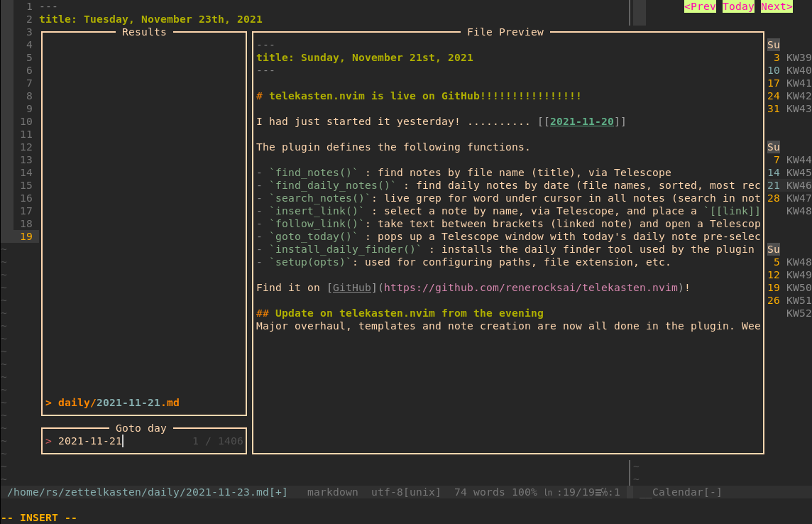The width and height of the screenshot is (812, 524).
Task: Click <Prev to view previous calendar month
Action: (x=700, y=6)
